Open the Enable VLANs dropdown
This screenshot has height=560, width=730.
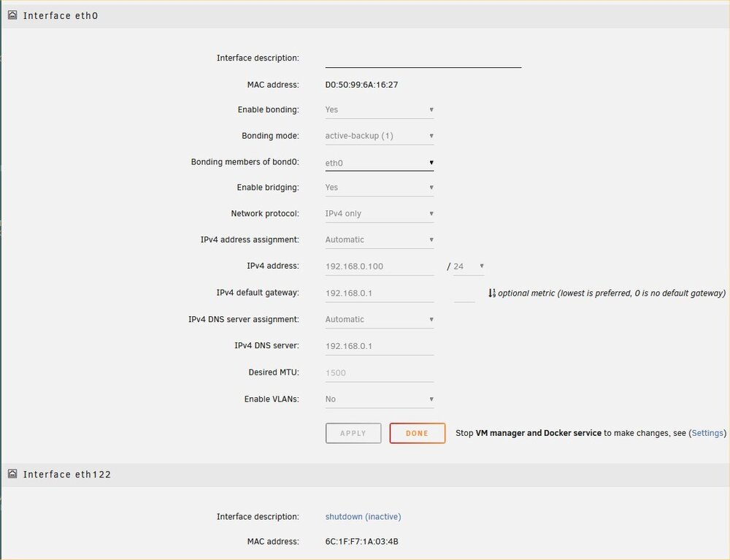pyautogui.click(x=380, y=399)
